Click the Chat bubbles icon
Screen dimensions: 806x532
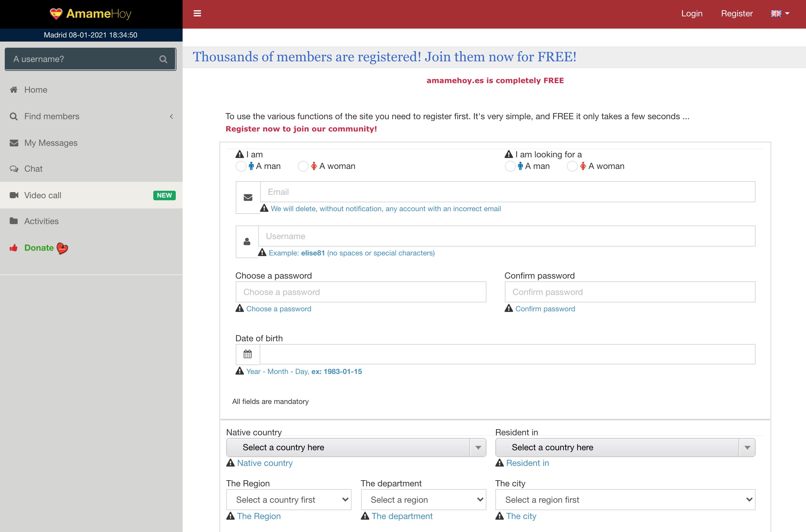[14, 169]
